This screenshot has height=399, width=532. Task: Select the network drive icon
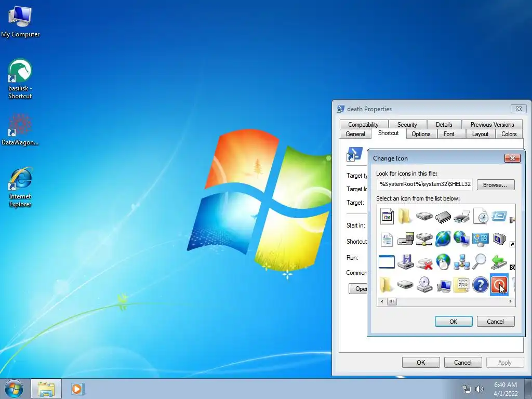(x=424, y=239)
